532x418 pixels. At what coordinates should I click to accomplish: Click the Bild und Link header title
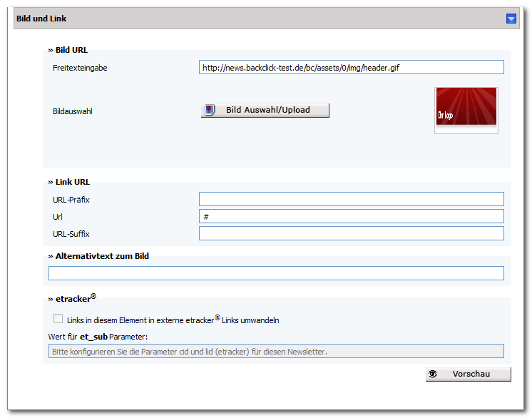pyautogui.click(x=41, y=19)
